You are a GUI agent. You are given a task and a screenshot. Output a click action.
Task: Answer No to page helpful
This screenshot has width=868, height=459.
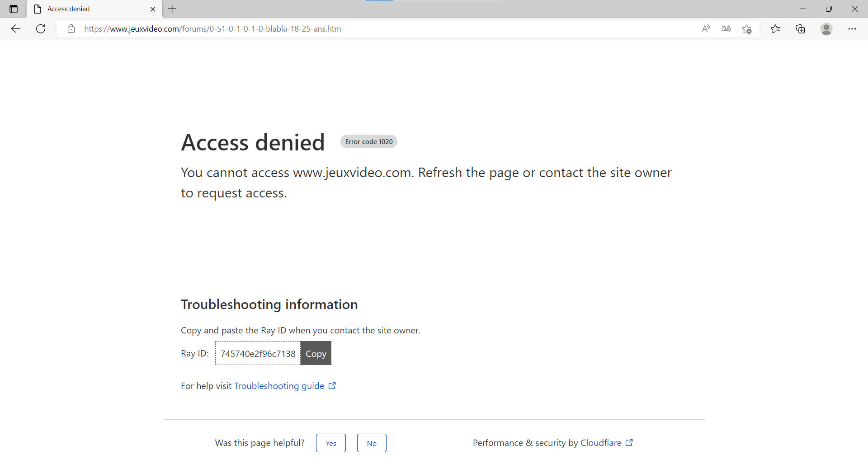coord(372,443)
